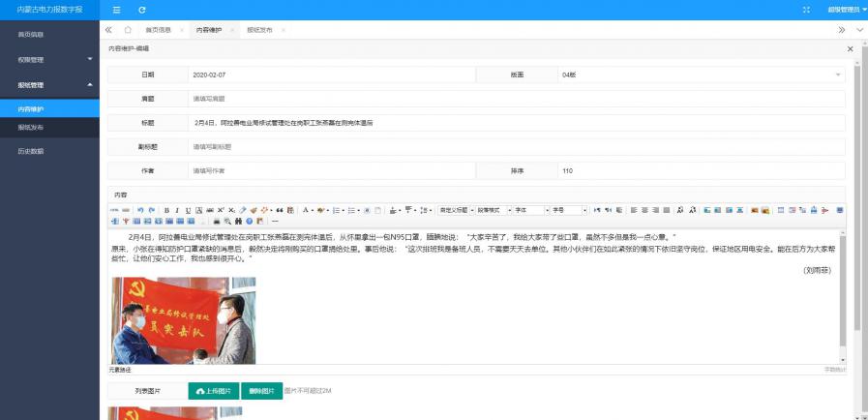Activate the format painter brush
Screen dimensions: 868x420
click(253, 210)
